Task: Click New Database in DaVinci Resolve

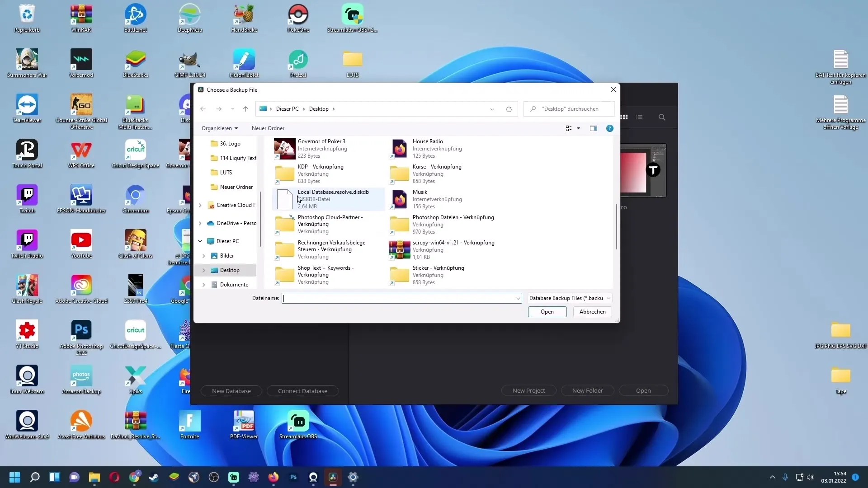Action: (x=231, y=391)
